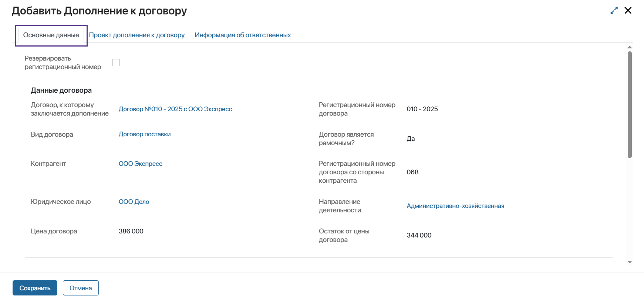Click the Административно-хозяйственная link
This screenshot has height=301, width=644.
(x=455, y=206)
